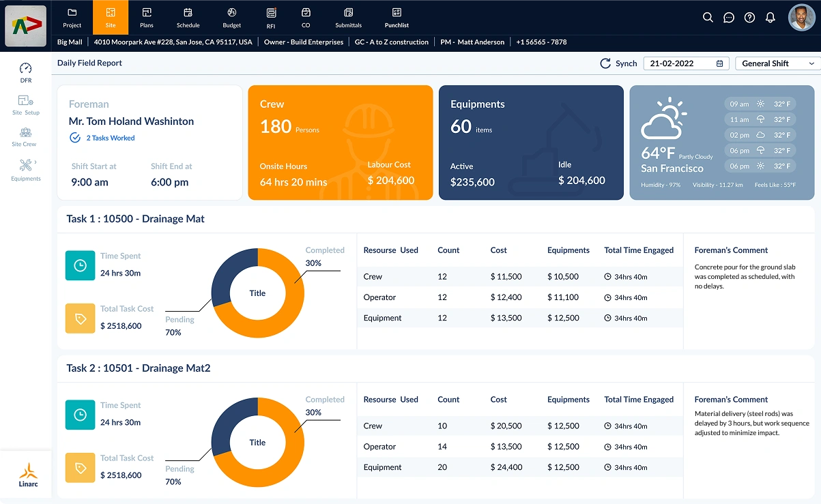
Task: Select the Submittals icon in top bar
Action: click(348, 16)
